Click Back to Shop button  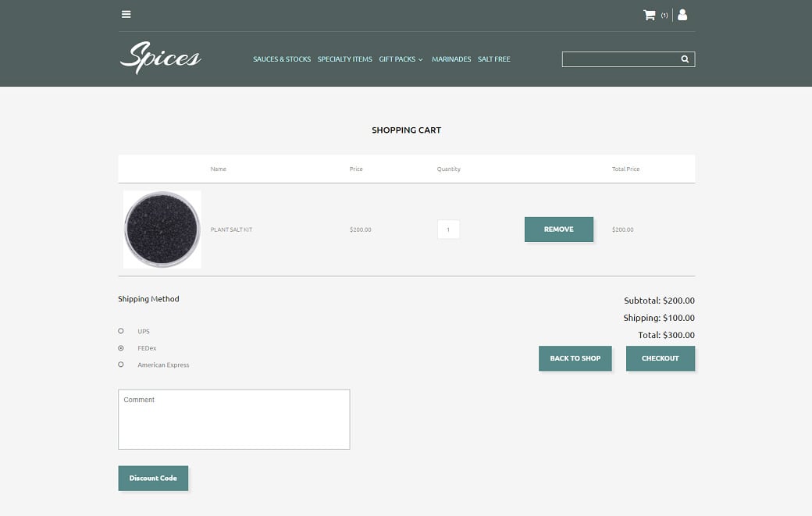coord(575,358)
